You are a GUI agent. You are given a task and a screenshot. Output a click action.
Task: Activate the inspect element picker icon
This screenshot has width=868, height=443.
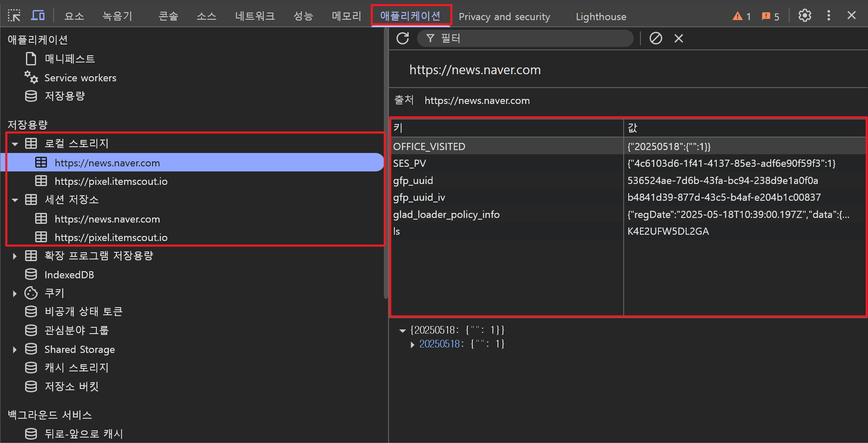point(14,16)
